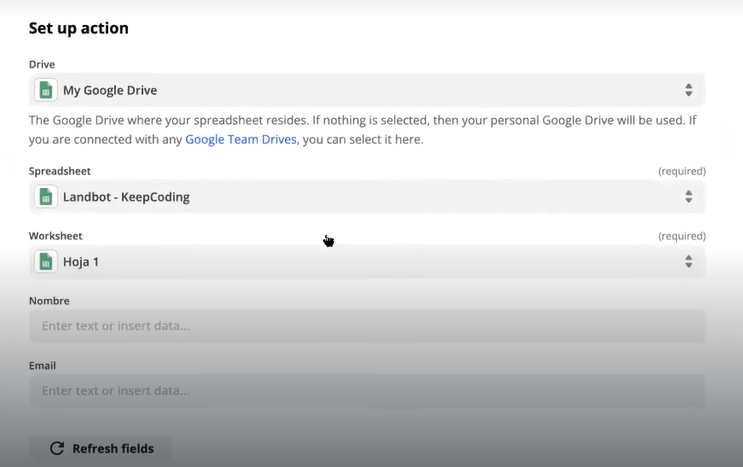Click the Set up action heading
The width and height of the screenshot is (743, 467).
79,28
